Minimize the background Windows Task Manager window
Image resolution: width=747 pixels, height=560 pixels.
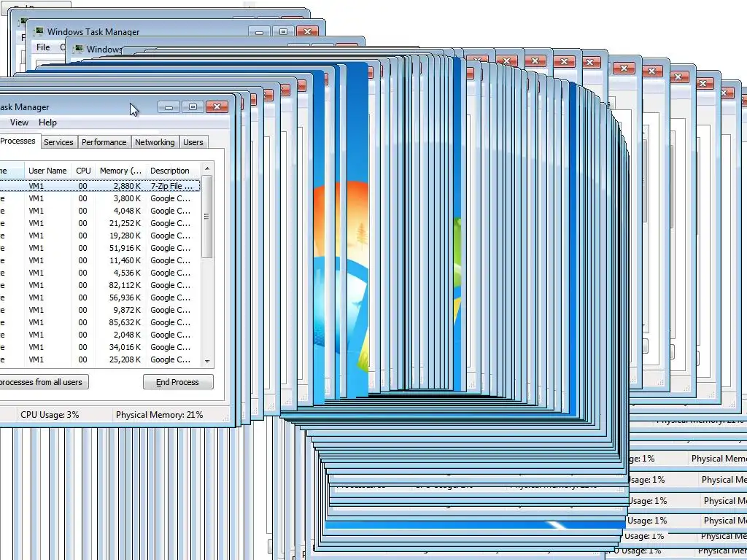[x=259, y=32]
